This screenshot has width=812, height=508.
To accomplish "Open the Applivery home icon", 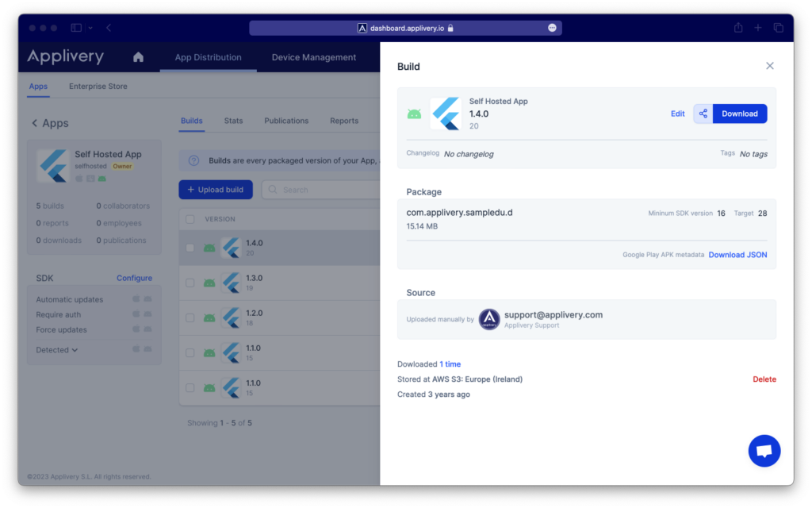I will click(x=138, y=57).
